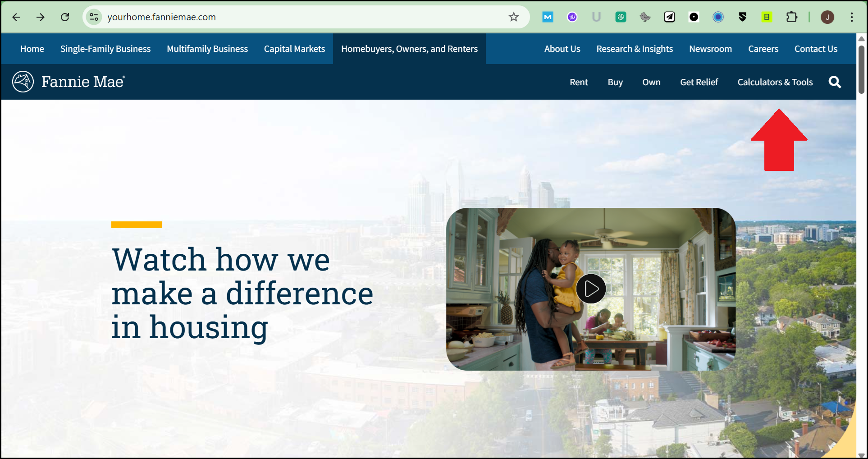The width and height of the screenshot is (868, 459).
Task: Reload the Fannie Mae page
Action: coord(65,17)
